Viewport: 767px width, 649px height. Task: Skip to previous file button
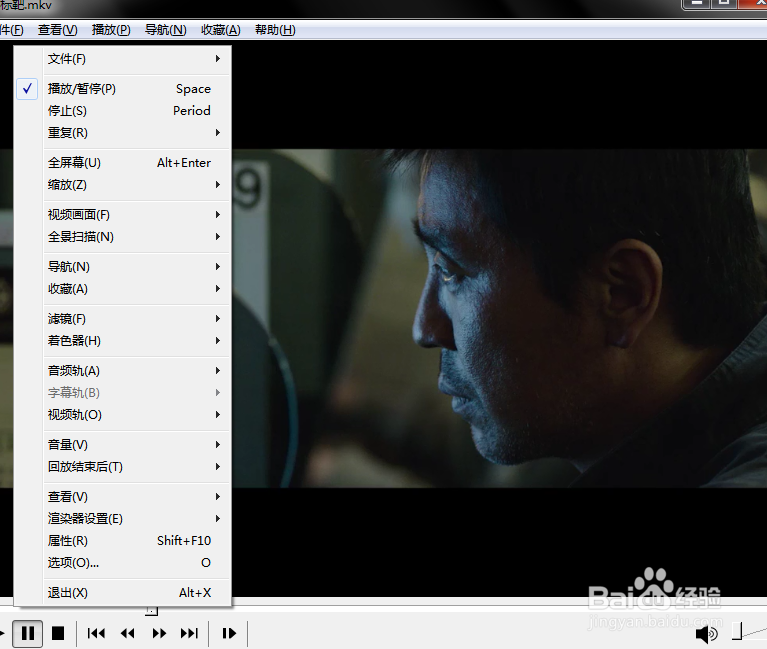click(96, 633)
